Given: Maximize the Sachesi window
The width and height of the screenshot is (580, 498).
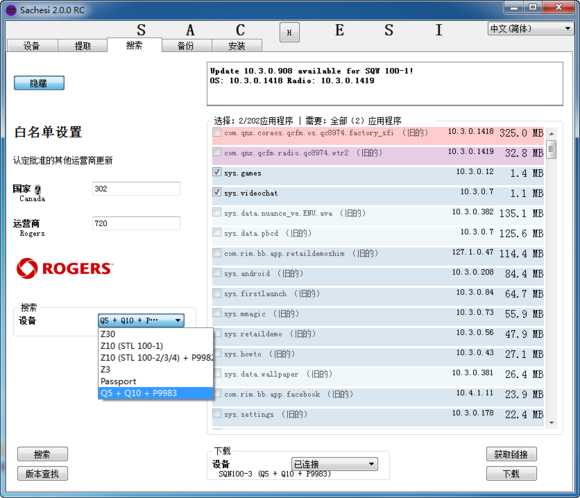Looking at the screenshot, I should click(x=533, y=7).
